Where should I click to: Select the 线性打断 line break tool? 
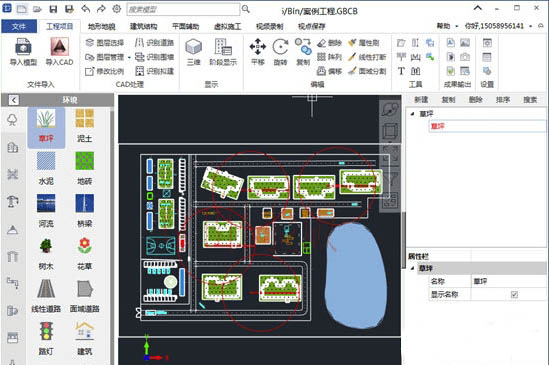pos(367,57)
